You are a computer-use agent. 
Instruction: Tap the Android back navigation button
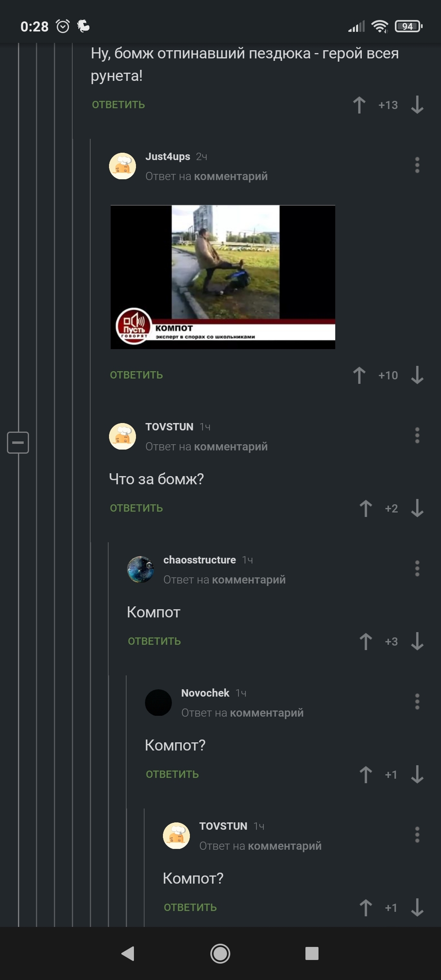(128, 954)
